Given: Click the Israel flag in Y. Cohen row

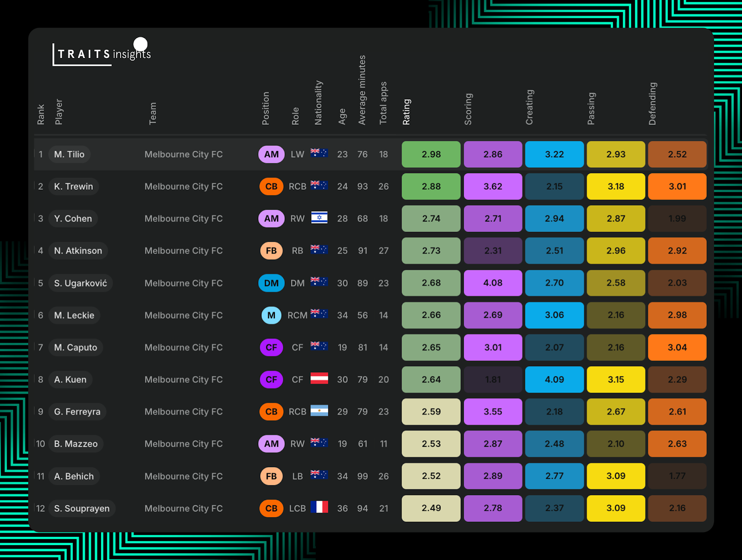Looking at the screenshot, I should (319, 218).
